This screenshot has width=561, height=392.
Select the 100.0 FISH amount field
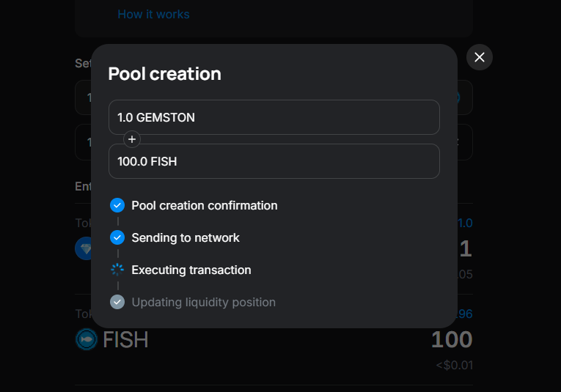(x=274, y=161)
